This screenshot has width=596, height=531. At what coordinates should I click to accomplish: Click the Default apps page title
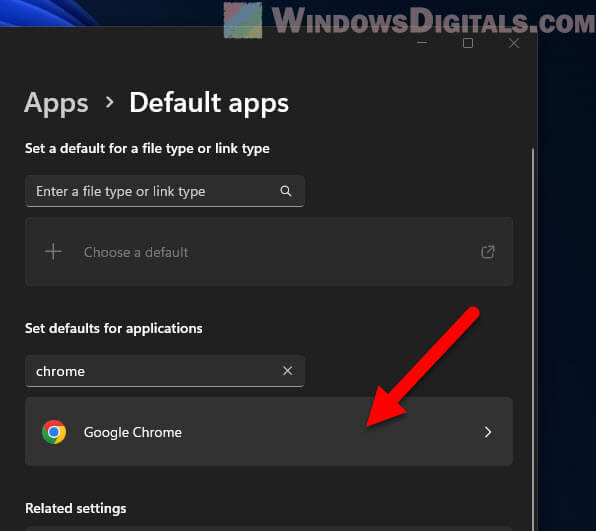point(209,103)
